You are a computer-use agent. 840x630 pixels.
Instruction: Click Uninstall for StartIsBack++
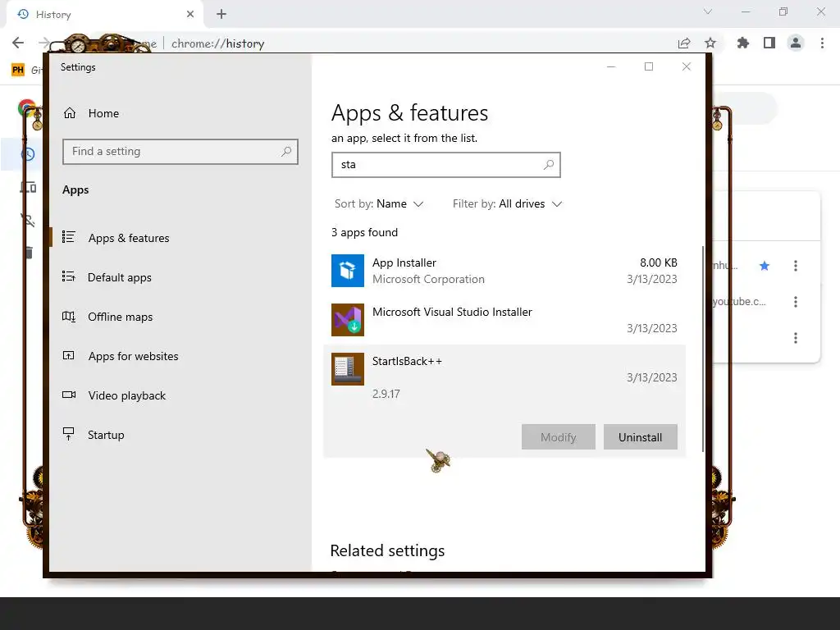click(640, 437)
